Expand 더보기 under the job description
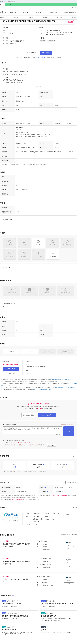77x644 pixels. pos(38,87)
